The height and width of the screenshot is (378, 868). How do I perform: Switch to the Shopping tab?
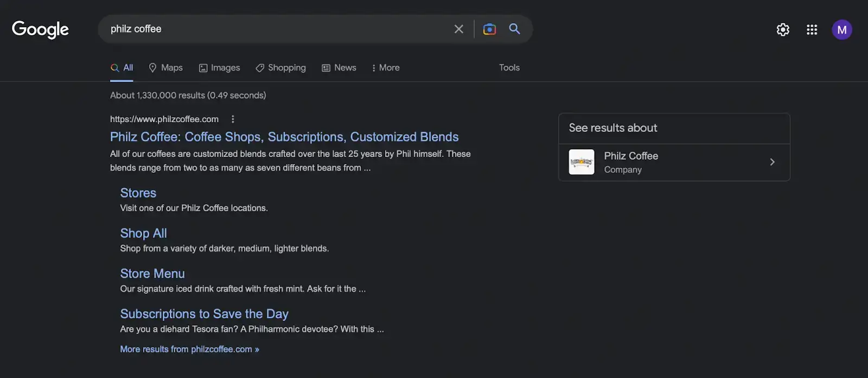click(280, 68)
